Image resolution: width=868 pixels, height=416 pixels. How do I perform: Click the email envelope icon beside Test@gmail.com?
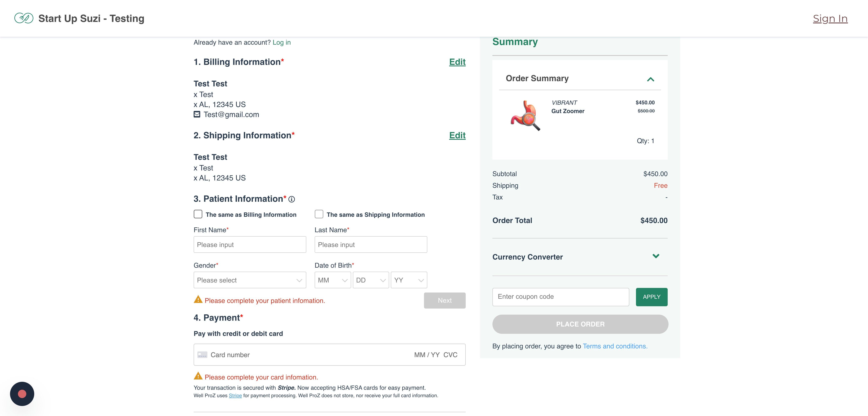(x=197, y=115)
